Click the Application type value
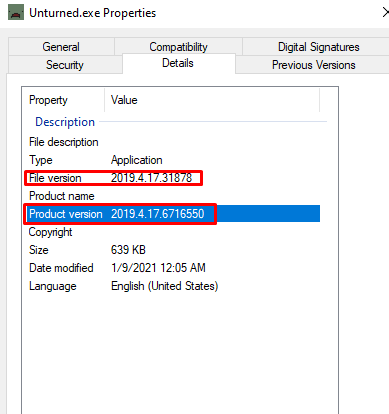The image size is (389, 414). (x=136, y=160)
